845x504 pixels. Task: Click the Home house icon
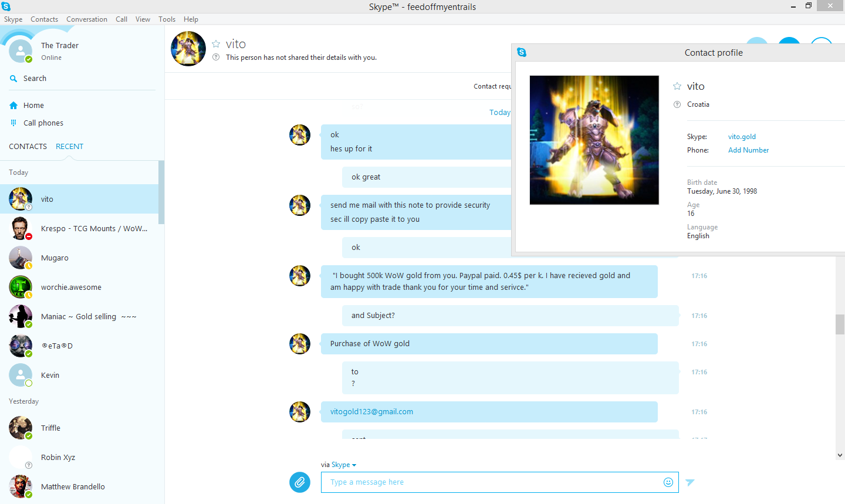pos(13,106)
